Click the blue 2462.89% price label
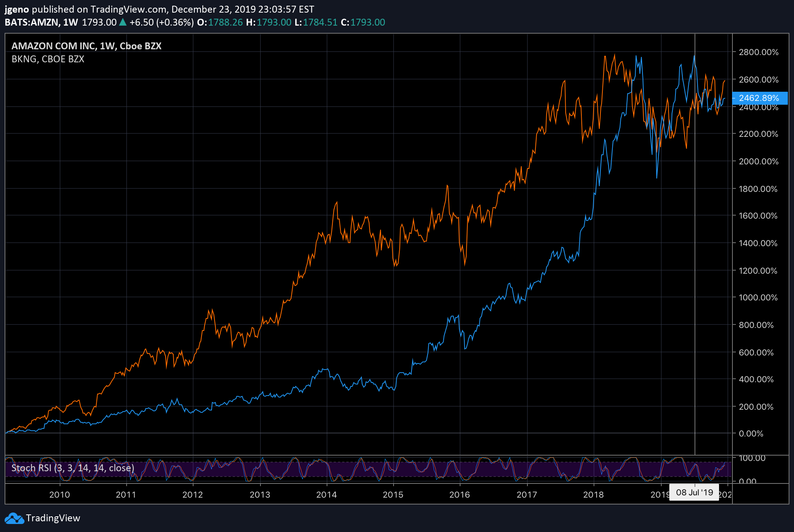This screenshot has width=794, height=532. (760, 98)
